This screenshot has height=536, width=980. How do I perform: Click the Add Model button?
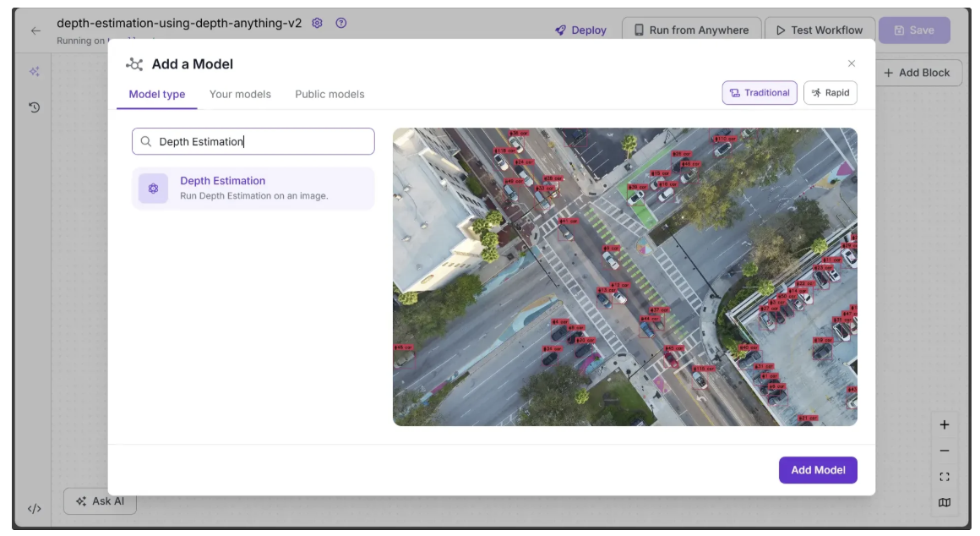817,470
